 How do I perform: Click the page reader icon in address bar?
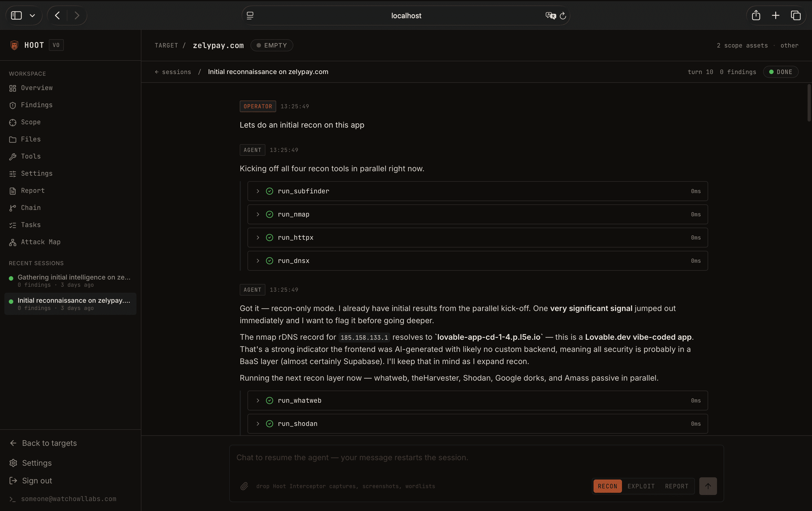[x=250, y=15]
